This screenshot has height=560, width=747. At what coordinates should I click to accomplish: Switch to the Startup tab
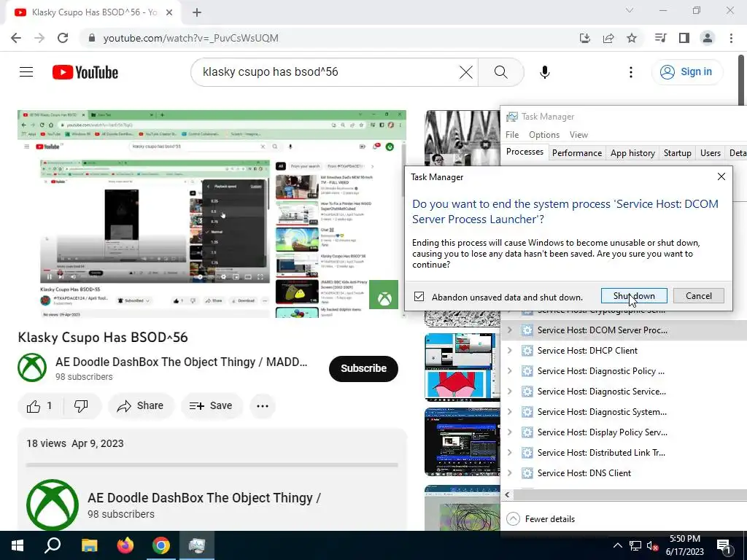pyautogui.click(x=678, y=153)
